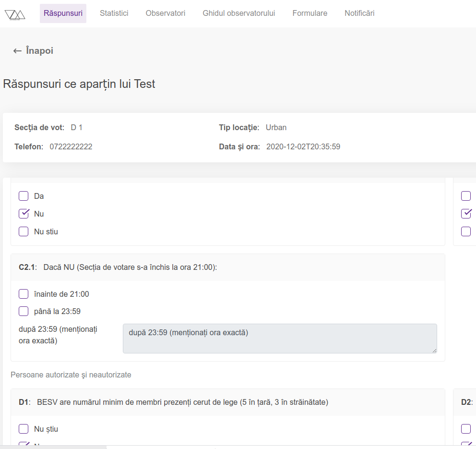
Task: Check the "Da" checkbox
Action: tap(24, 196)
